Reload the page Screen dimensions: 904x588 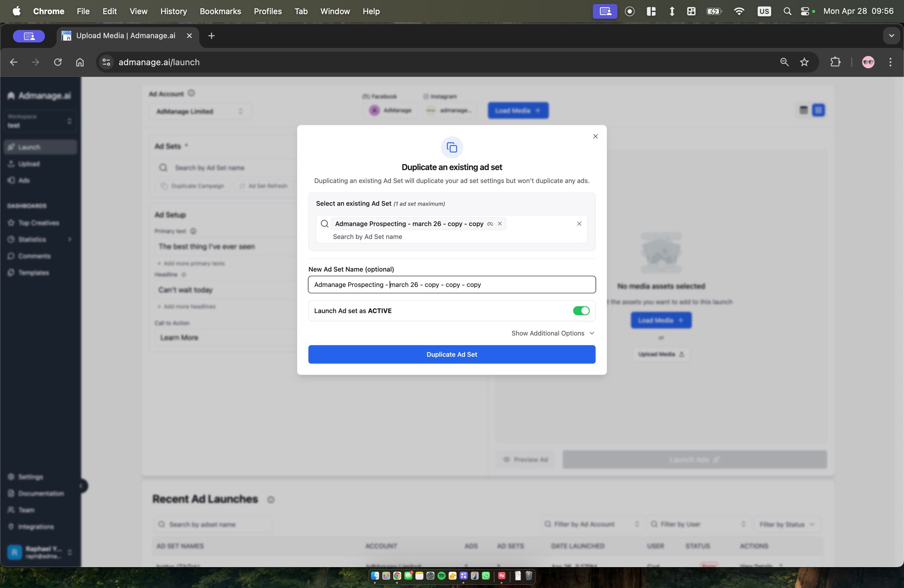58,62
